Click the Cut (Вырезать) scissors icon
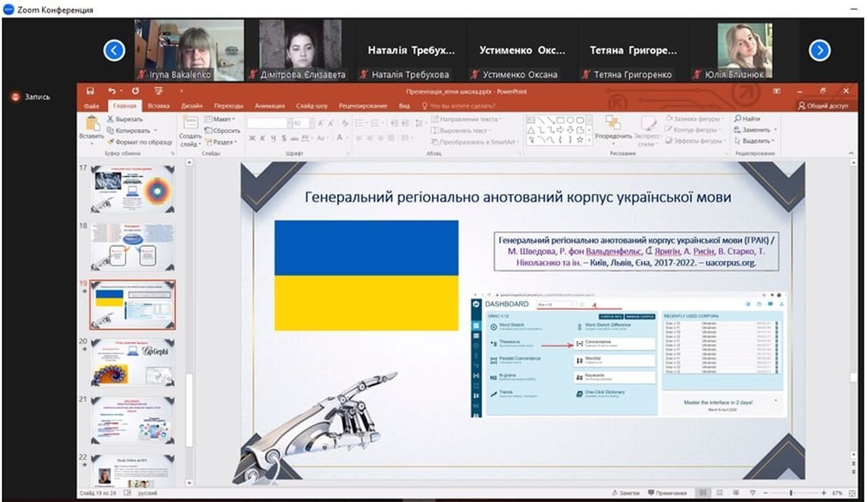Viewport: 868px width, 502px height. point(111,119)
